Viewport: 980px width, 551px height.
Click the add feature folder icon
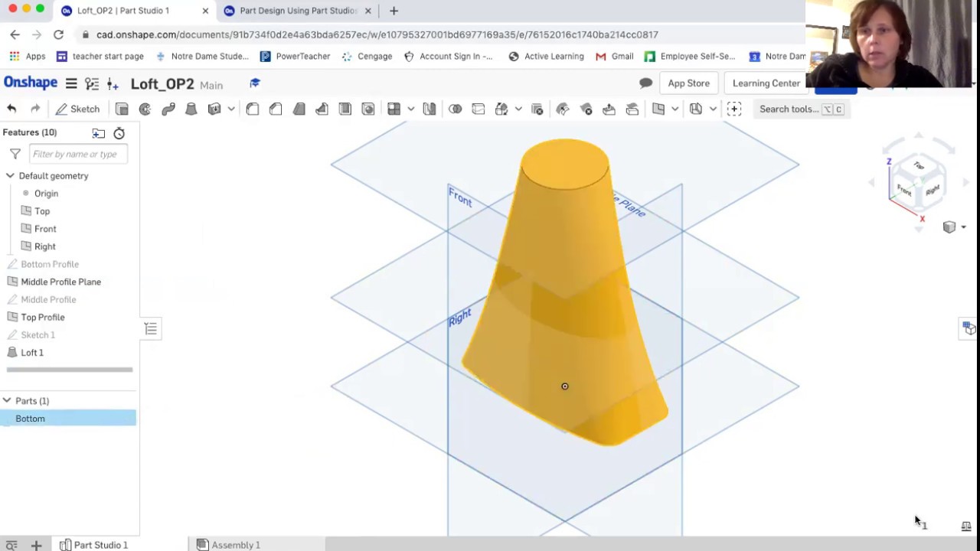coord(99,133)
